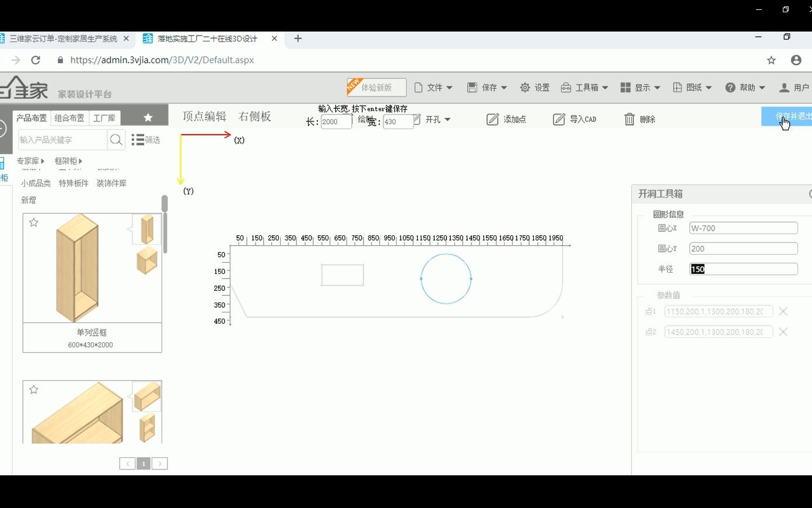Switch to the 工厂库 tab
Image resolution: width=812 pixels, height=508 pixels.
click(104, 117)
